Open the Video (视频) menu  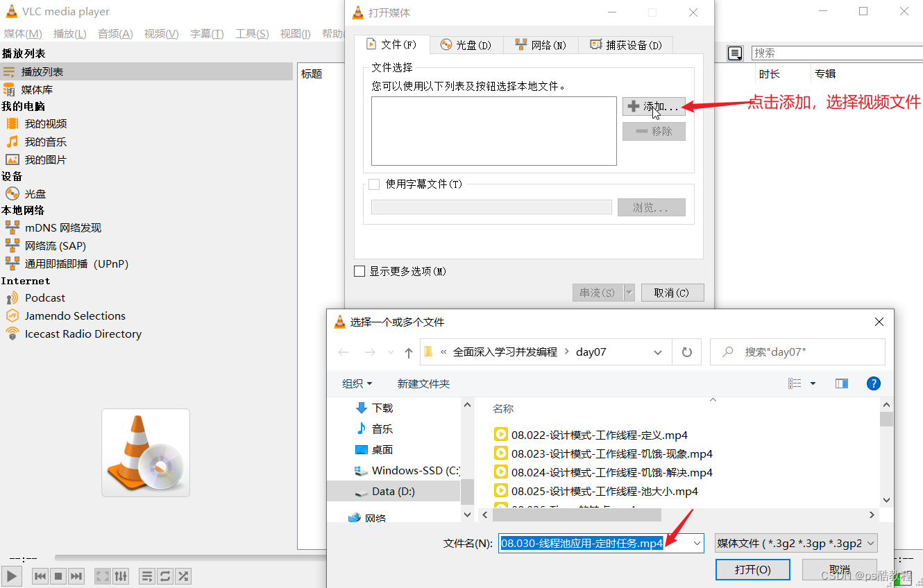161,34
